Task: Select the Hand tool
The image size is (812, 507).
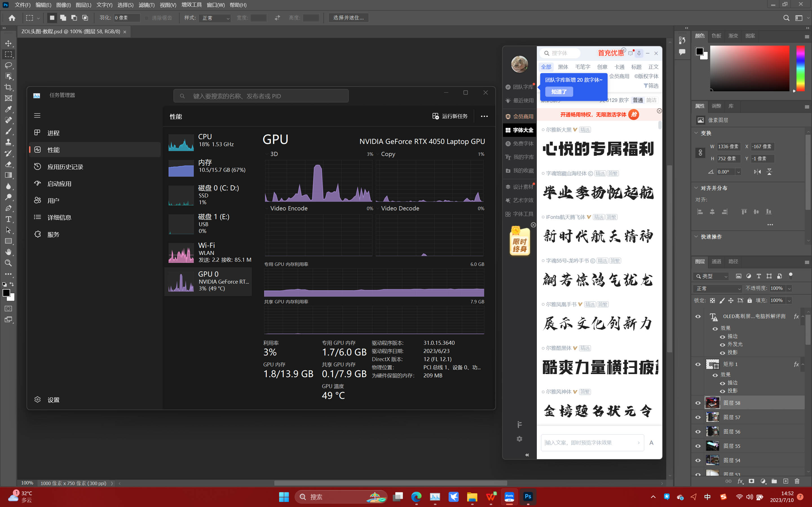Action: (x=8, y=252)
